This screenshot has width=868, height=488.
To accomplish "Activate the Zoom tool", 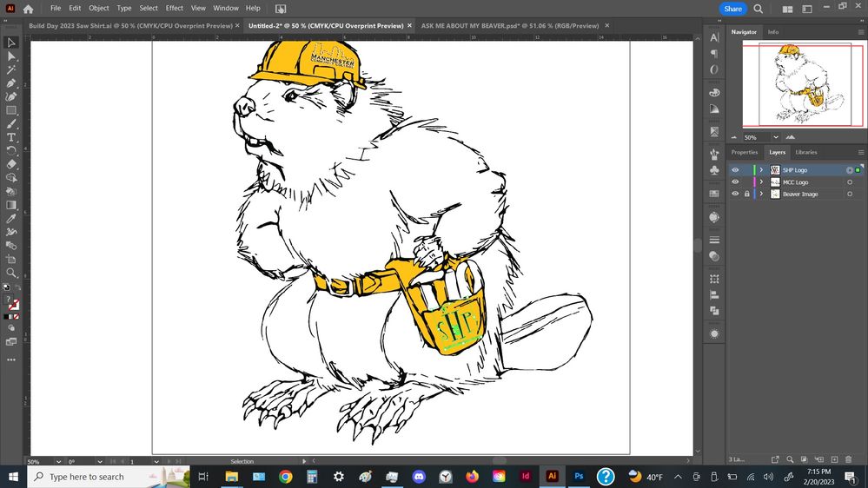I will tap(11, 273).
